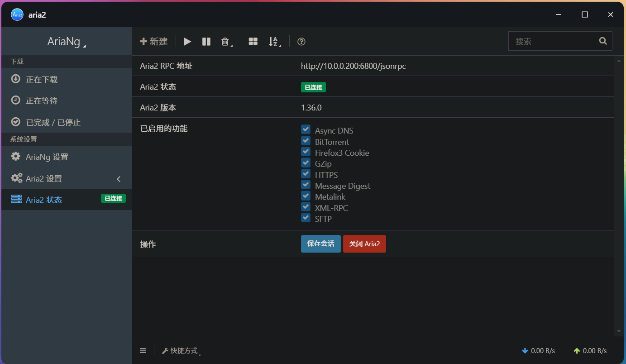Click the 已启用的功能 label
The width and height of the screenshot is (626, 364).
[x=164, y=129]
